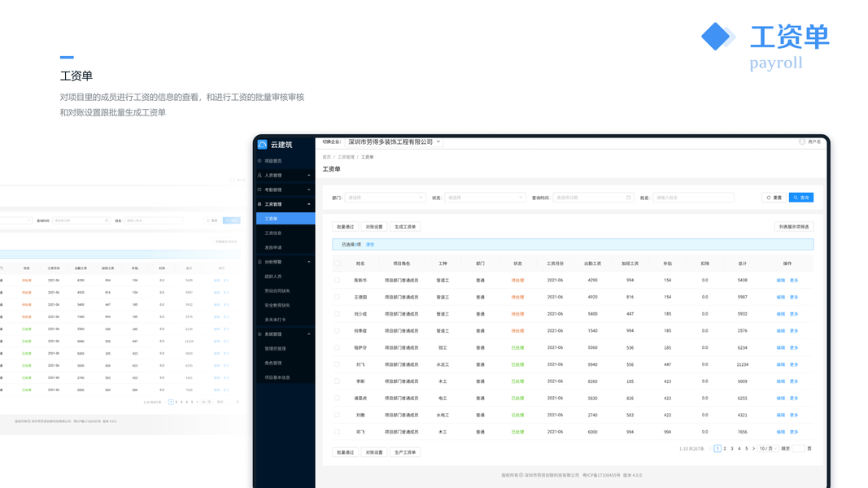The image size is (868, 488).
Task: Click the calendar icon in 查询时间 field
Action: (x=628, y=198)
